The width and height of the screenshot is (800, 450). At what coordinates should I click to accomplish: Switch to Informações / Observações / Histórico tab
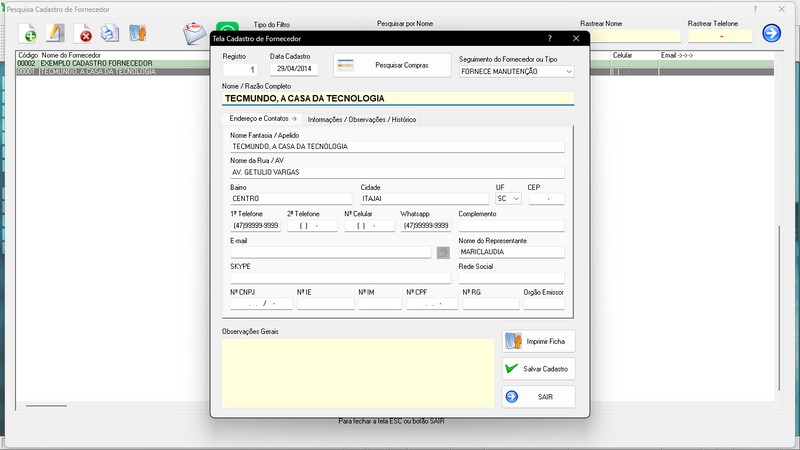[362, 119]
